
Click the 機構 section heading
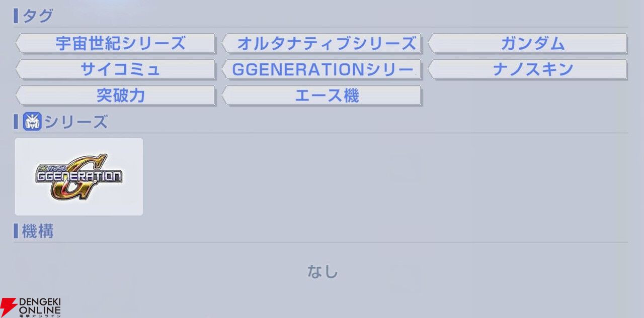click(x=38, y=231)
